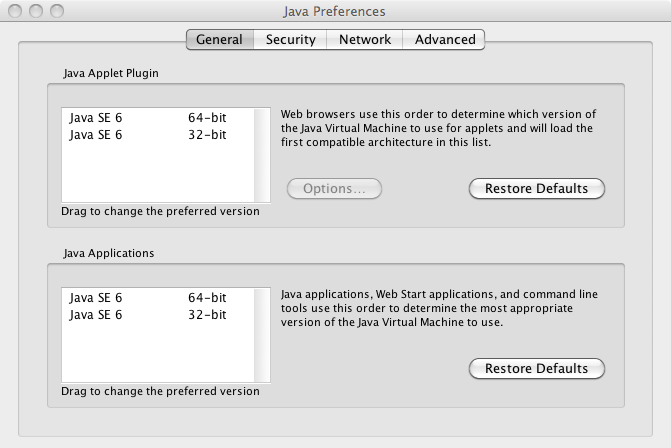Screen dimensions: 671x448
Task: Select Java SE 6 64-bit in Applet Plugin list
Action: pyautogui.click(x=158, y=118)
